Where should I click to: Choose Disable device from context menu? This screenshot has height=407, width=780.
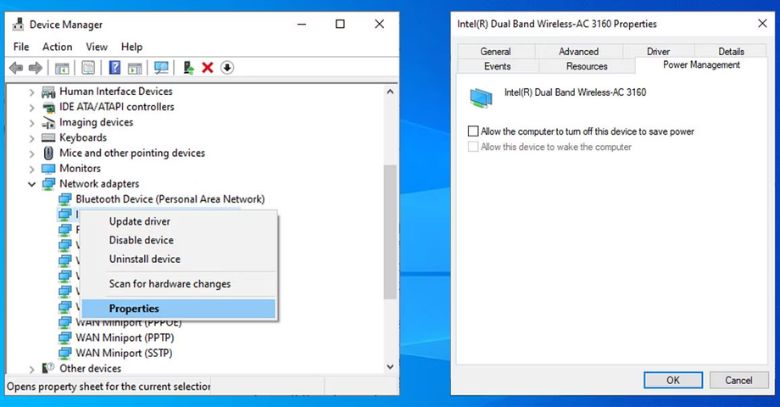[x=178, y=240]
